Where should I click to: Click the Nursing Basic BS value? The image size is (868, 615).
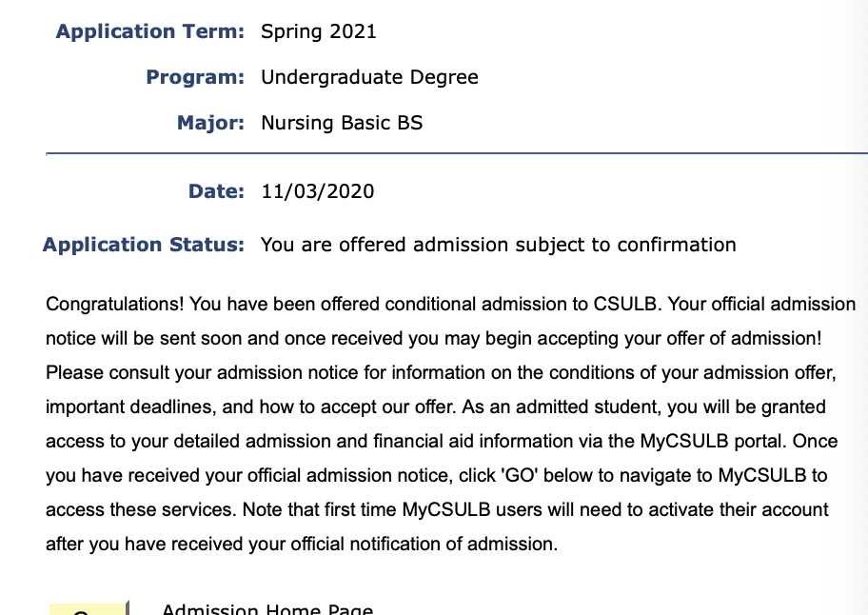342,123
